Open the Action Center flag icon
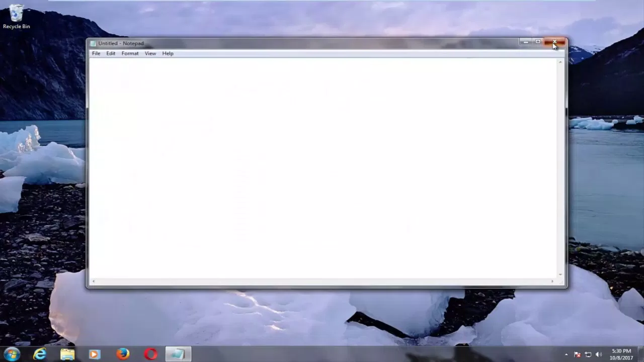Viewport: 644px width, 362px height. pyautogui.click(x=577, y=354)
